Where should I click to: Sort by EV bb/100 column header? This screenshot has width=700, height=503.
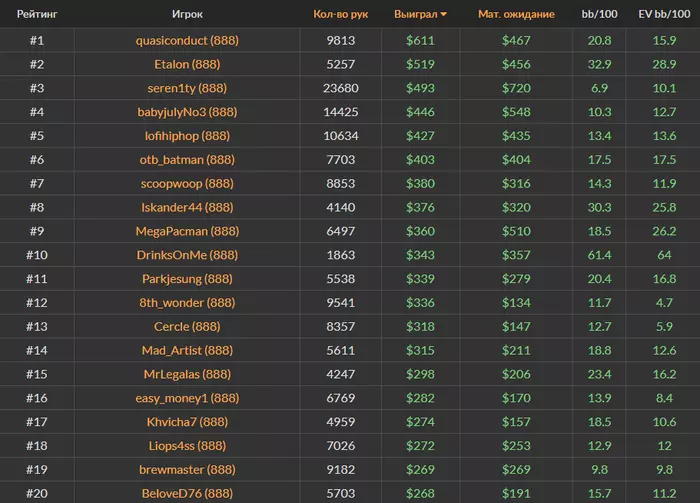click(x=665, y=15)
